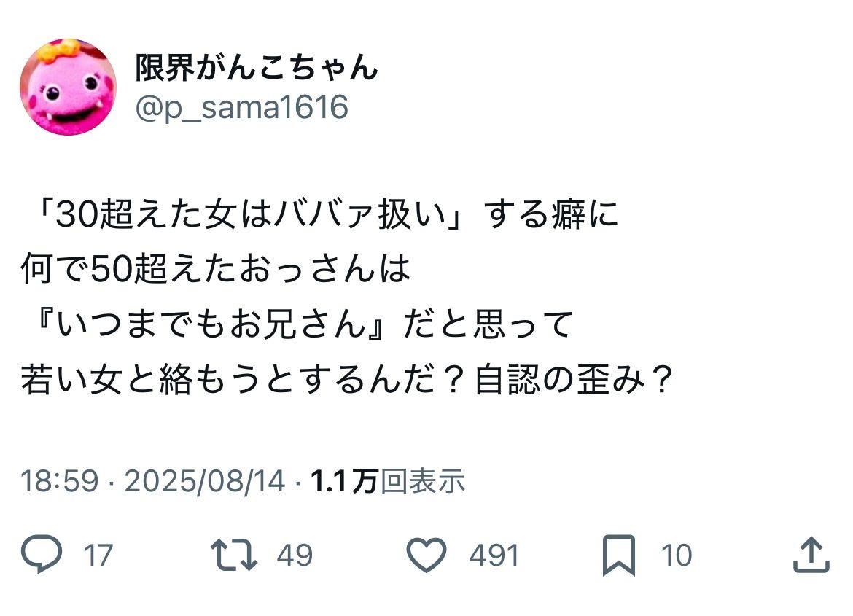This screenshot has height=616, width=853.
Task: Click the 2025/08/14 post date
Action: (204, 481)
